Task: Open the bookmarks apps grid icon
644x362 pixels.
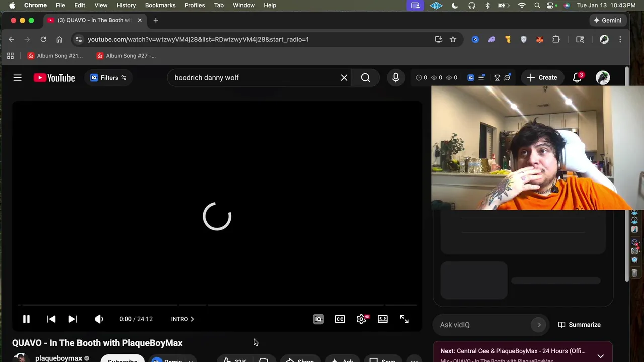Action: pyautogui.click(x=10, y=56)
